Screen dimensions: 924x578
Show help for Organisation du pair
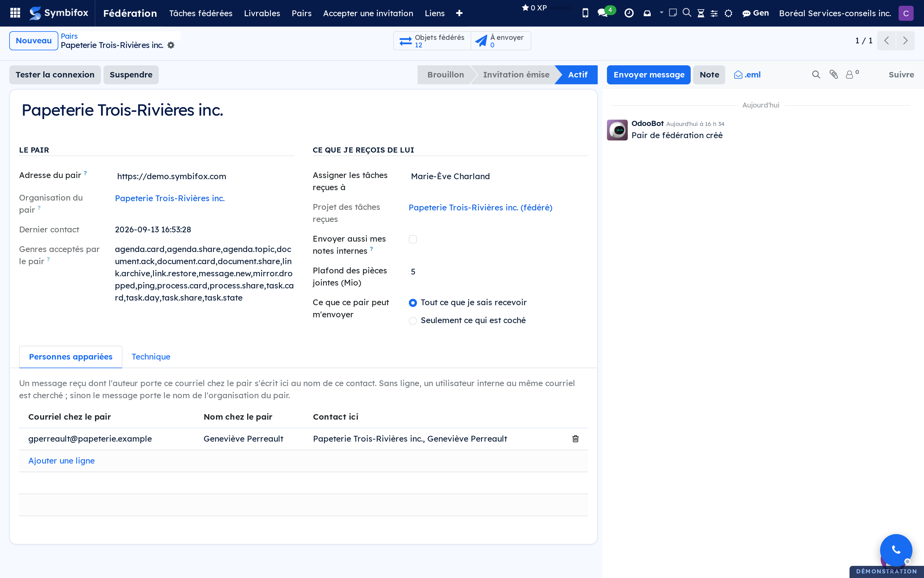(39, 208)
